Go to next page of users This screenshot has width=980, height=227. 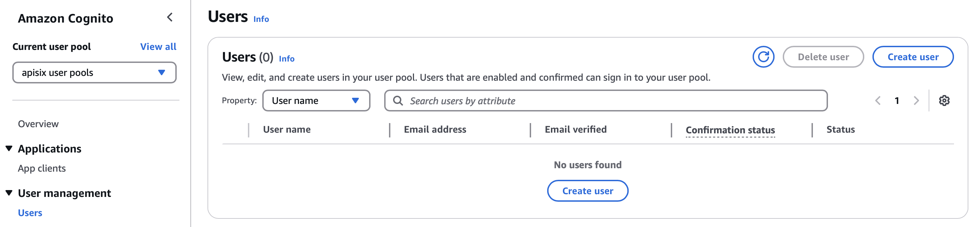point(916,101)
